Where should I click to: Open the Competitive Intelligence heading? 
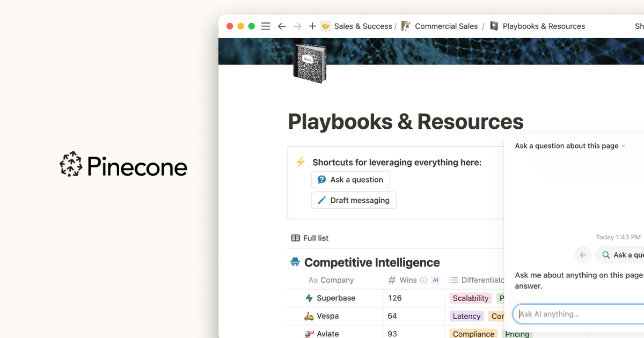pyautogui.click(x=372, y=262)
